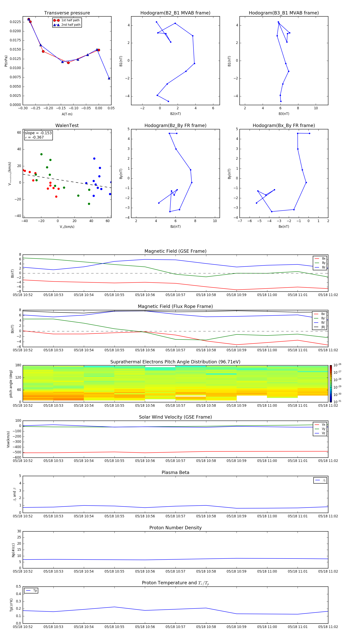Viewport: 351px width, 644px height.
Task: Click the 'Pt(nPa)' y-axis label
Action: coord(6,61)
